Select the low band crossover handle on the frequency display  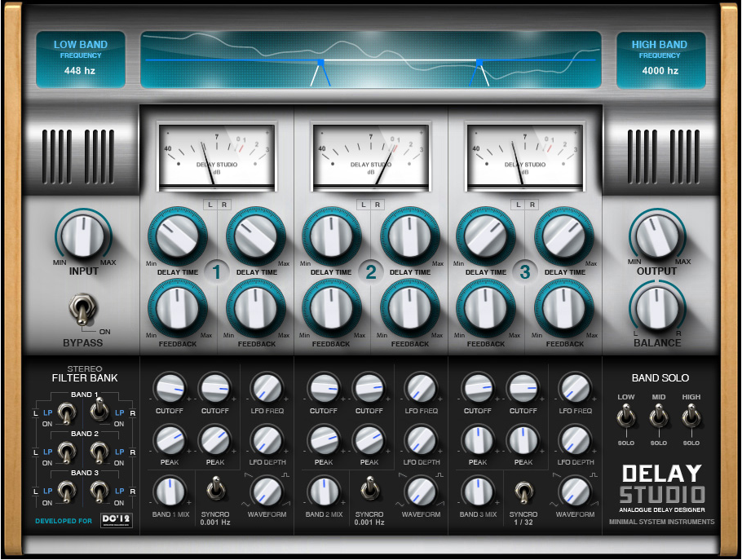pyautogui.click(x=320, y=62)
